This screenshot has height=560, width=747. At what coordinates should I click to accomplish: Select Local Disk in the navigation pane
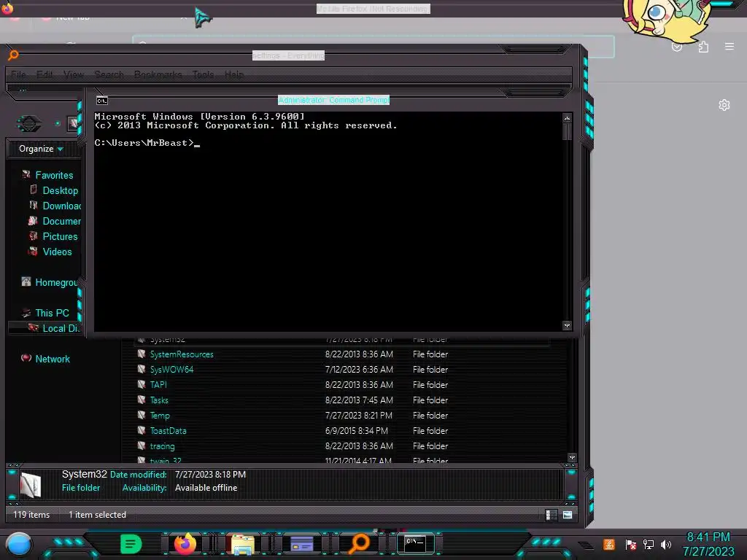pyautogui.click(x=61, y=329)
